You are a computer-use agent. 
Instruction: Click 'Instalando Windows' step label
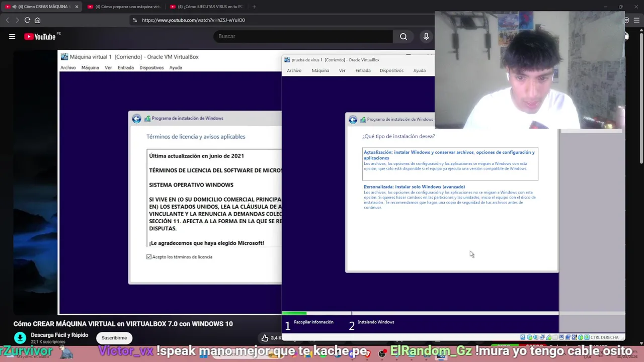376,322
